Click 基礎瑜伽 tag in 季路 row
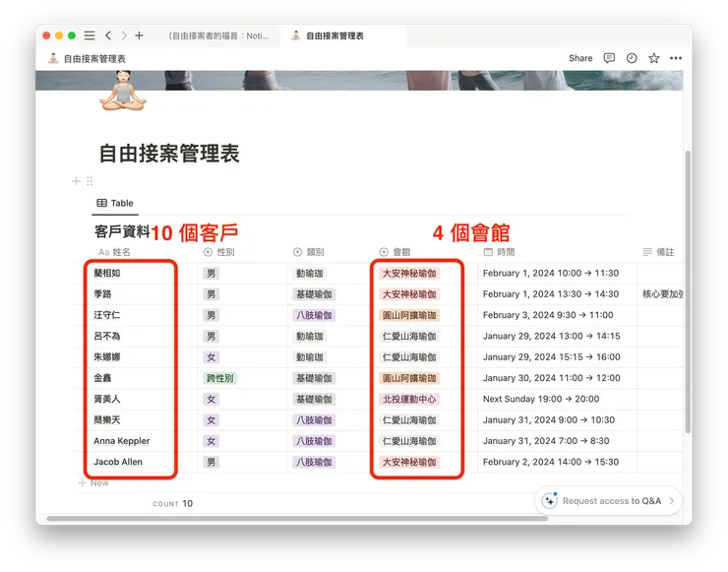The width and height of the screenshot is (728, 572). pos(315,294)
